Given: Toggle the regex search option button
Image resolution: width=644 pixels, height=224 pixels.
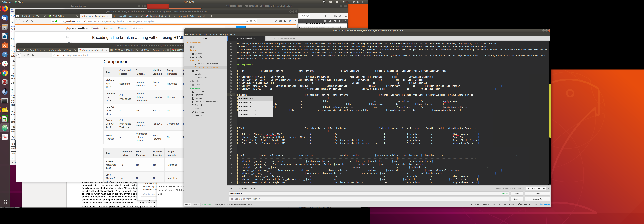Looking at the screenshot, I should tap(528, 189).
